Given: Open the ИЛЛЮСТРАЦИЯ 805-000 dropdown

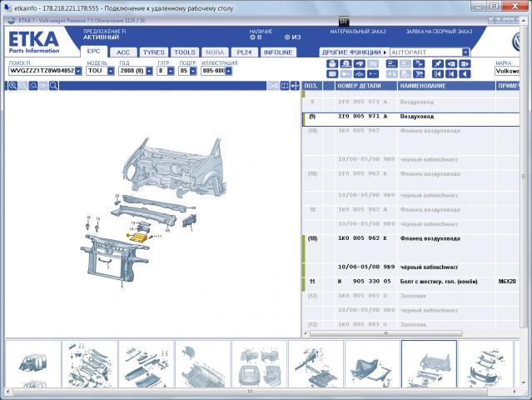Looking at the screenshot, I should [229, 71].
